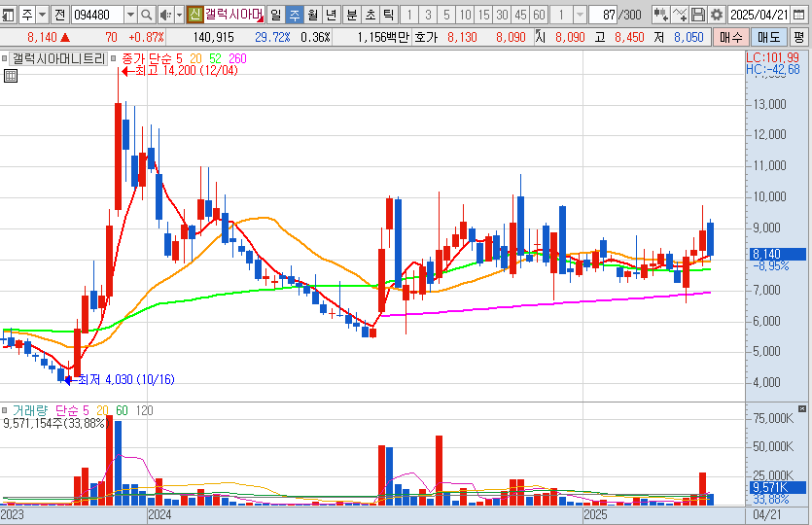This screenshot has width=812, height=525.
Task: Click the 2024 year label on time axis
Action: coord(159,514)
